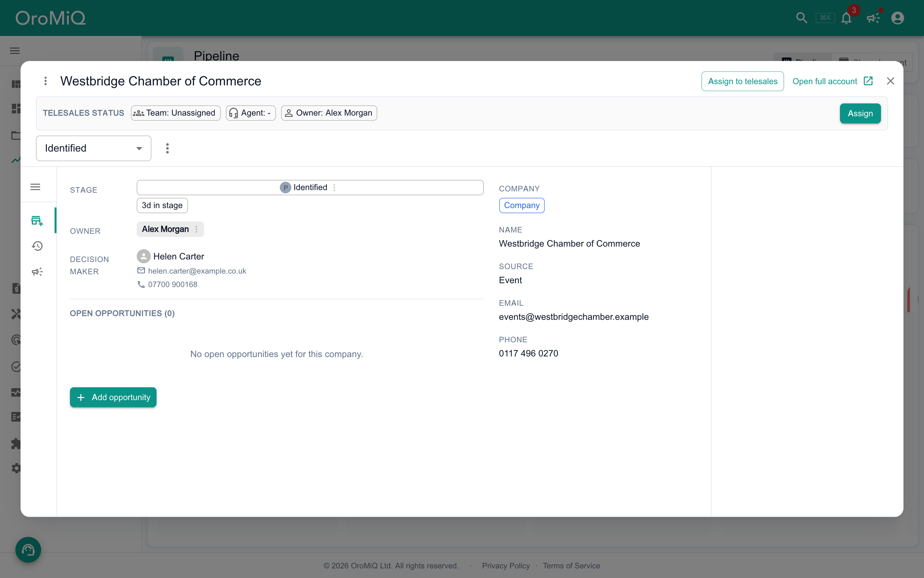Open user account avatar menu

tap(898, 18)
